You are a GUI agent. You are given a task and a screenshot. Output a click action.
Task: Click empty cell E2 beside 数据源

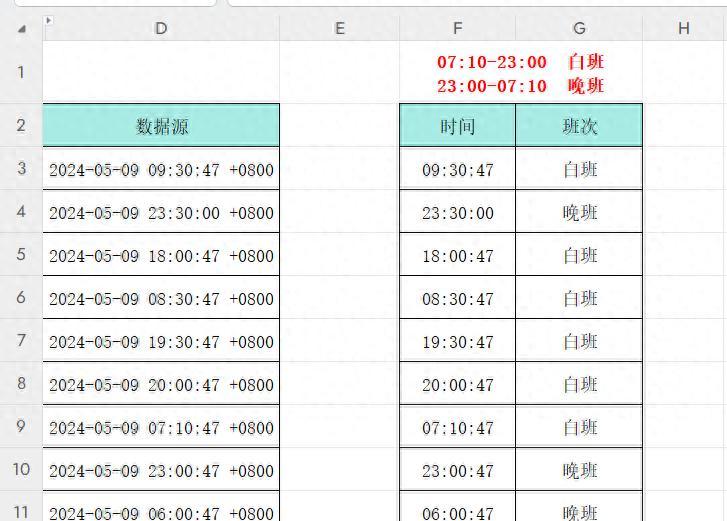click(x=339, y=125)
